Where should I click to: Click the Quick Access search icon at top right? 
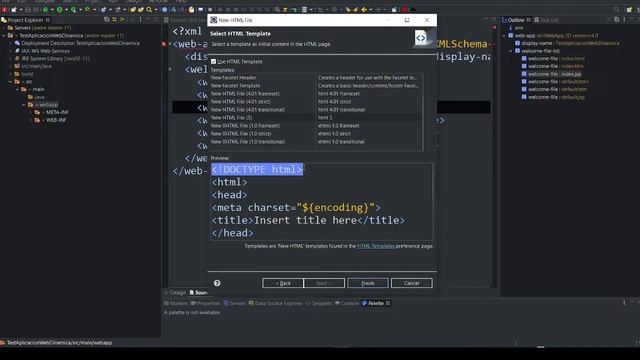pyautogui.click(x=616, y=9)
